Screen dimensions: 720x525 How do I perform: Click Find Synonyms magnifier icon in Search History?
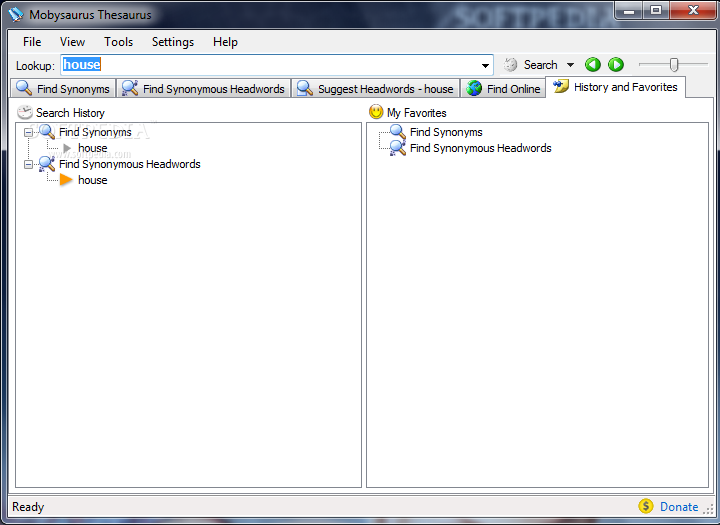pyautogui.click(x=47, y=131)
